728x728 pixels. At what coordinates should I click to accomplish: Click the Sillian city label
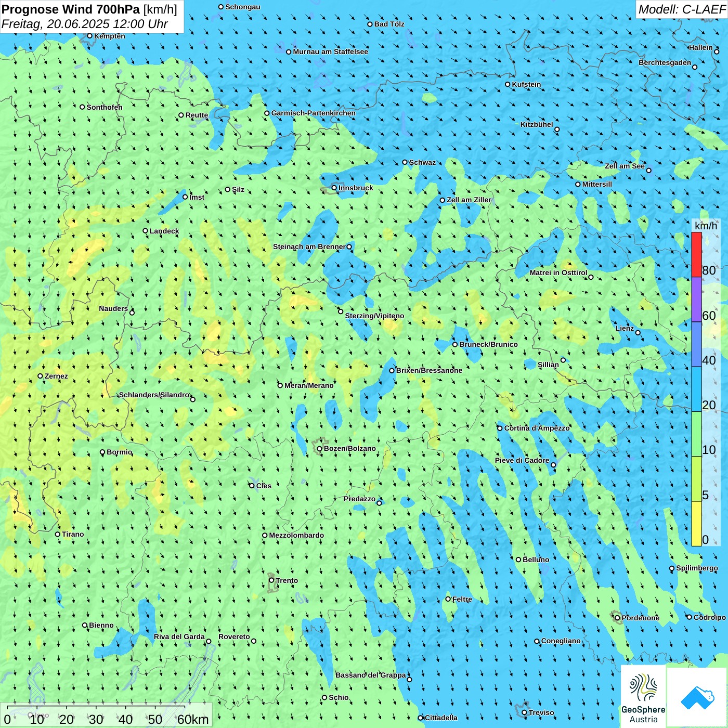[548, 365]
